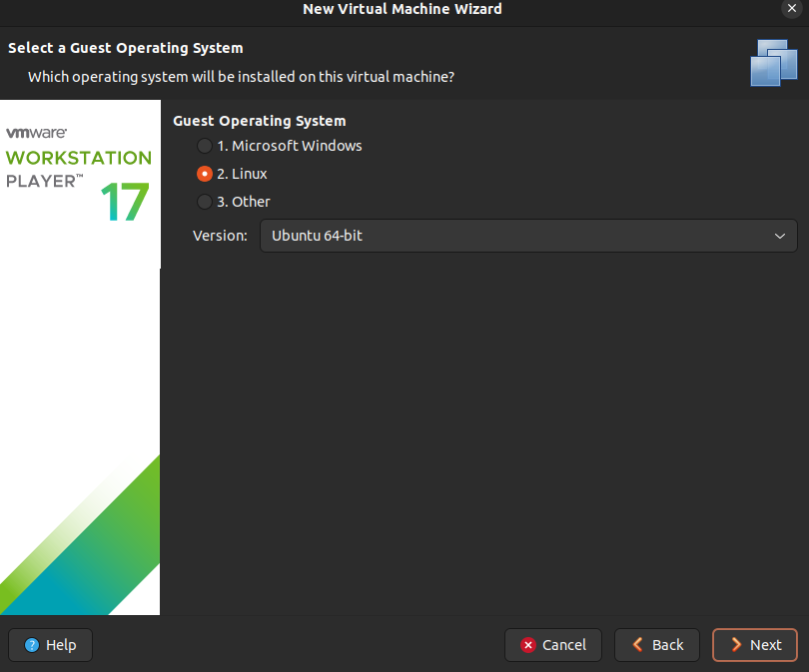Viewport: 809px width, 672px height.
Task: Cancel the New Virtual Machine Wizard
Action: (553, 645)
